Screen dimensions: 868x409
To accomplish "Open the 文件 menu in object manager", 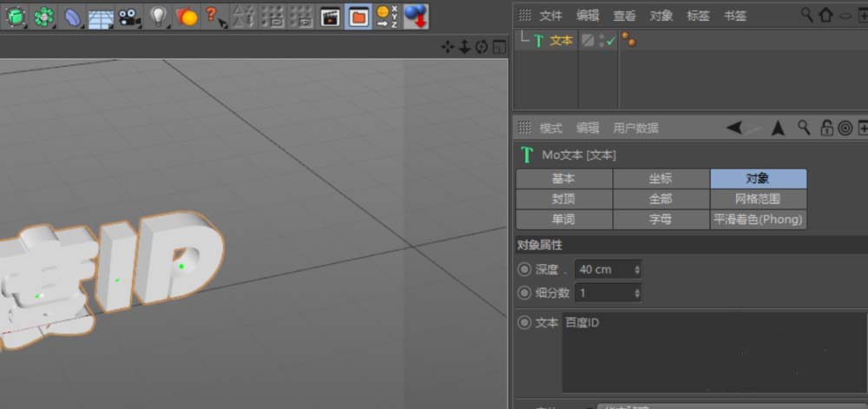I will click(x=551, y=16).
